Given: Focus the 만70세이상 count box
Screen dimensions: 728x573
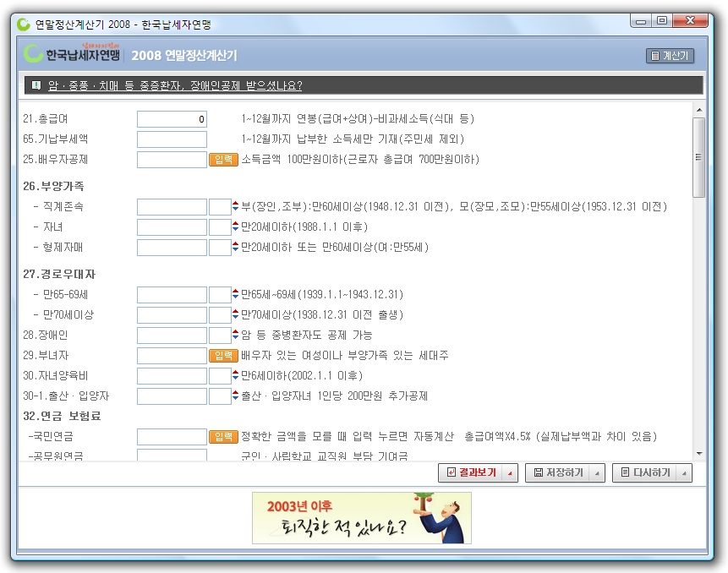Looking at the screenshot, I should (220, 315).
